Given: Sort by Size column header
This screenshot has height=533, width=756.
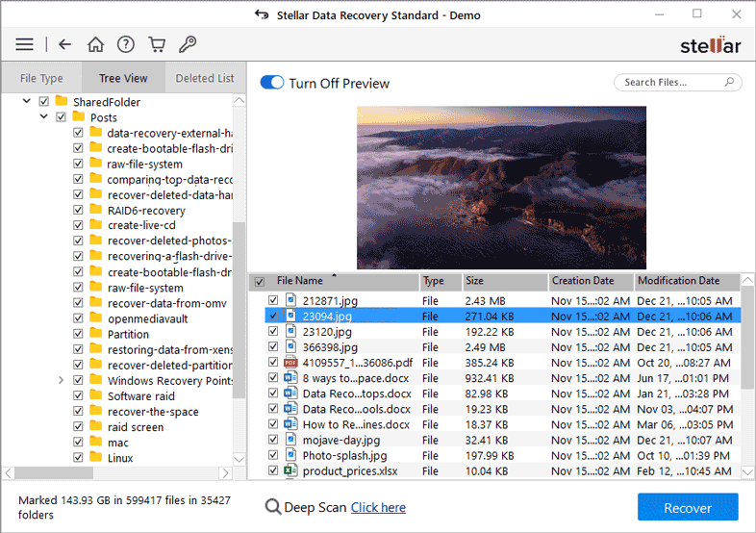Looking at the screenshot, I should (x=505, y=282).
